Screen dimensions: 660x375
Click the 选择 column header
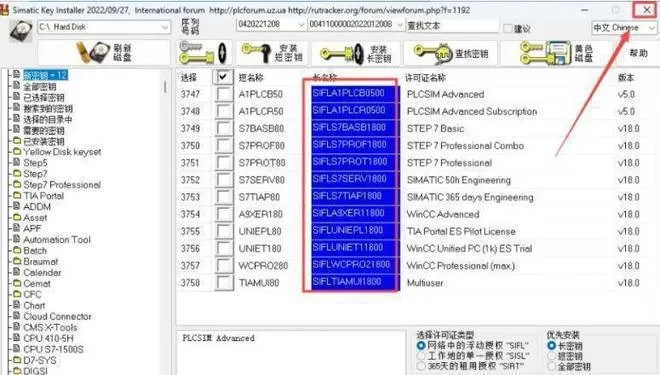pos(189,77)
